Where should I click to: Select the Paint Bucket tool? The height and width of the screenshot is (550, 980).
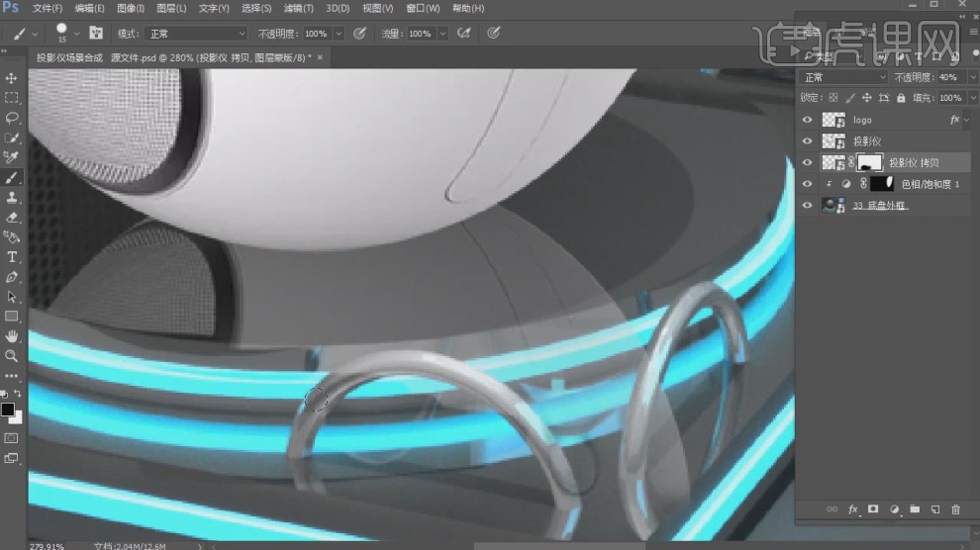[11, 237]
